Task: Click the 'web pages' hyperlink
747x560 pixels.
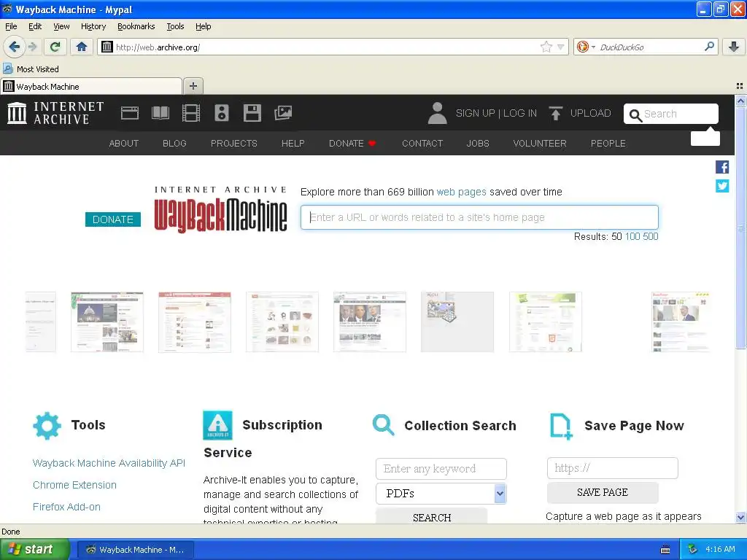Action: click(x=461, y=192)
